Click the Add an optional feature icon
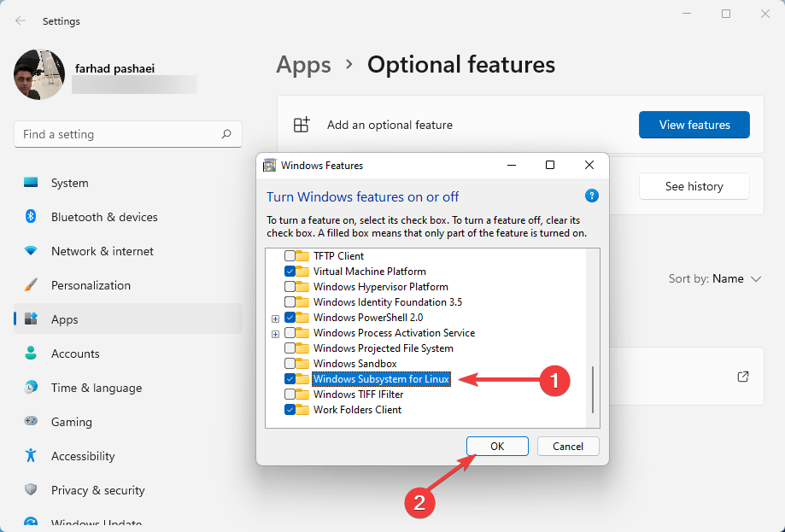The height and width of the screenshot is (532, 785). click(302, 124)
